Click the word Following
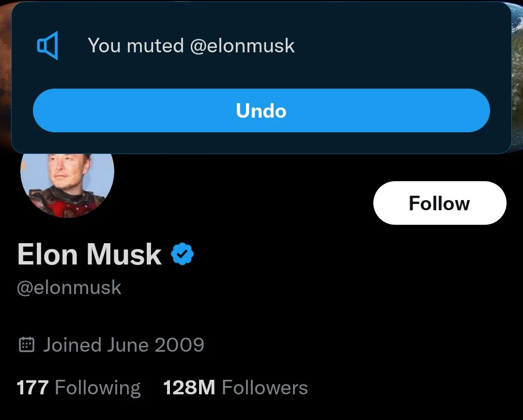Viewport: 523px width, 420px height. click(98, 388)
